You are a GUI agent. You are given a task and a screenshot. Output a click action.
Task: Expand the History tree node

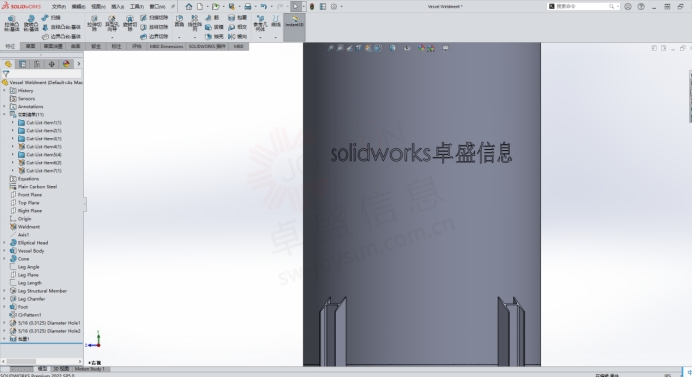[4, 91]
